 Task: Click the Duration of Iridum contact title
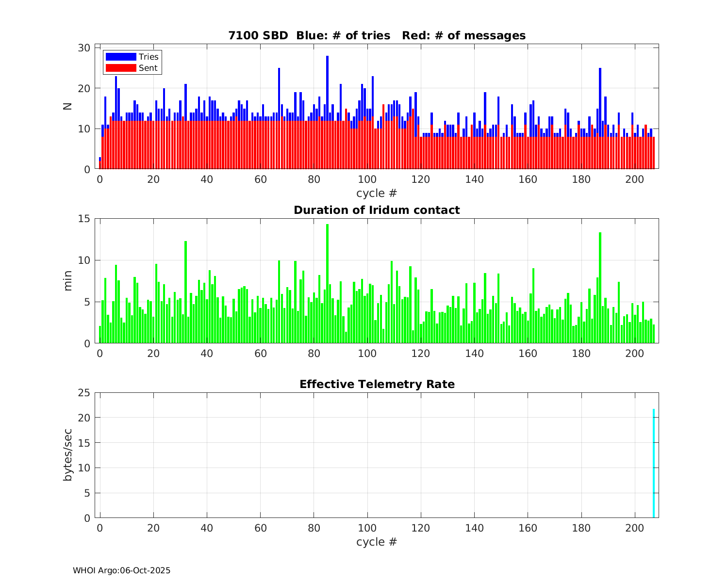coord(377,210)
